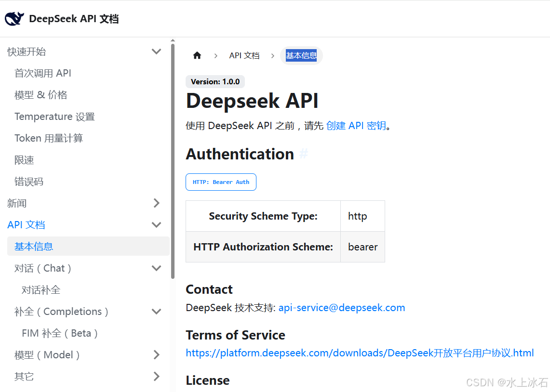The height and width of the screenshot is (392, 550).
Task: Click 模型（Model）sidebar label
Action: click(47, 355)
